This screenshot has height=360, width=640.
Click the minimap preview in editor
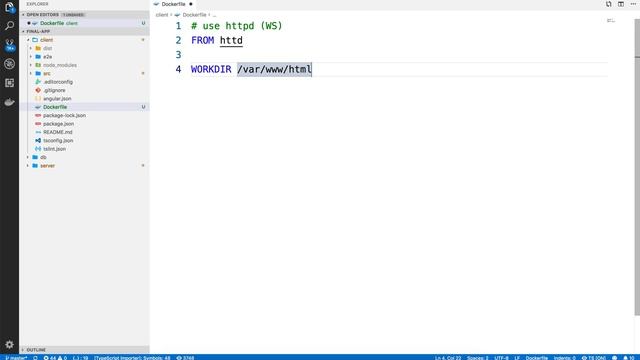611,20
